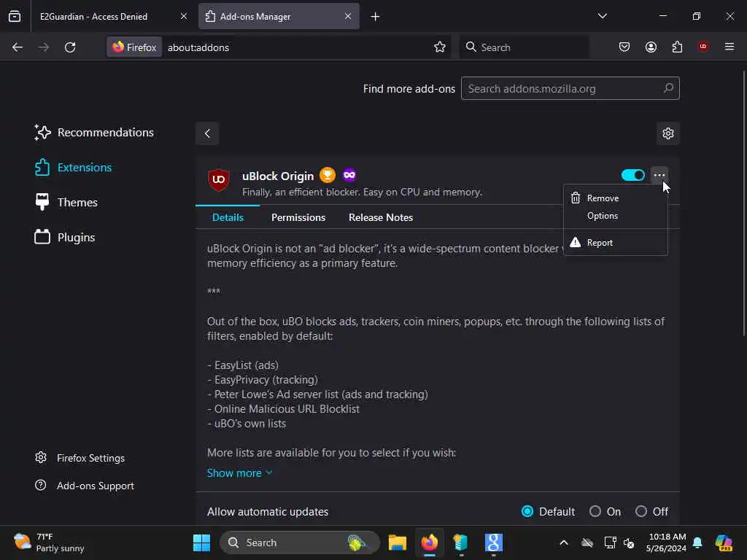
Task: Show hidden system tray icons
Action: pyautogui.click(x=564, y=542)
